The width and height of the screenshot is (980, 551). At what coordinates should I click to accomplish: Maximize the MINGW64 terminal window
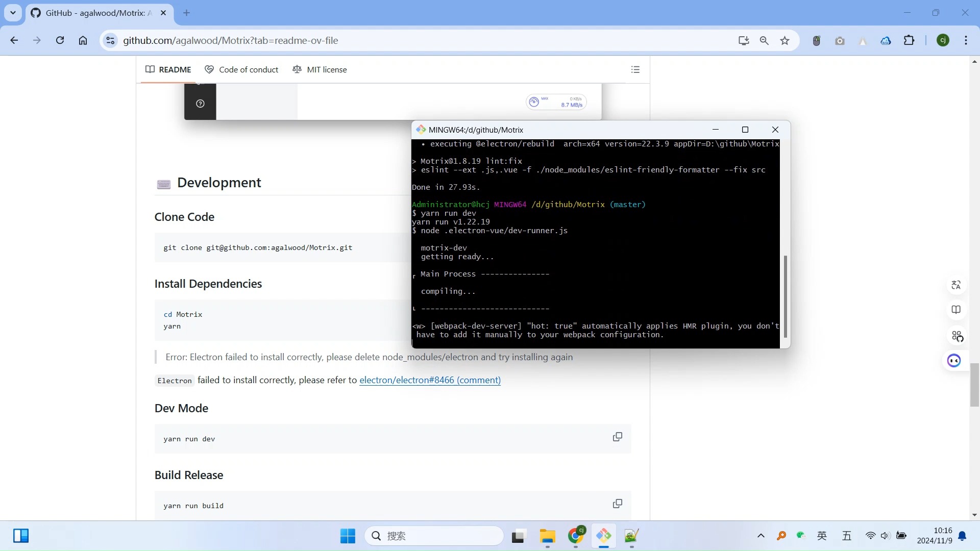745,130
